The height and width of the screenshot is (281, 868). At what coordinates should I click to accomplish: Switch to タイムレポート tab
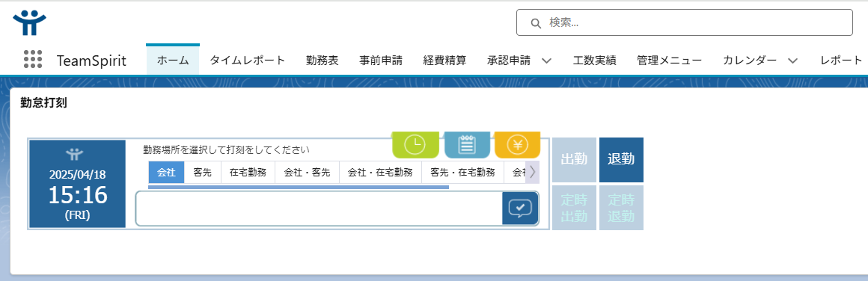248,61
